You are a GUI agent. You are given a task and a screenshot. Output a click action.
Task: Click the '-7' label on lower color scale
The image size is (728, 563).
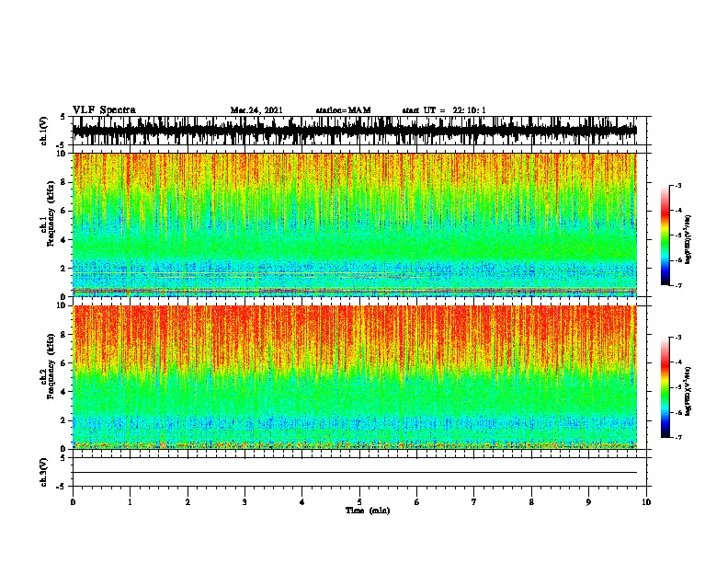678,437
